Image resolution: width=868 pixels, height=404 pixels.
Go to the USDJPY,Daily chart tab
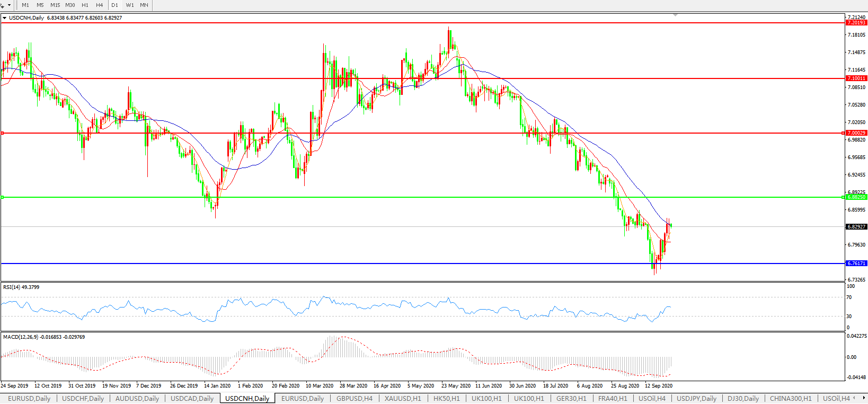pos(696,398)
